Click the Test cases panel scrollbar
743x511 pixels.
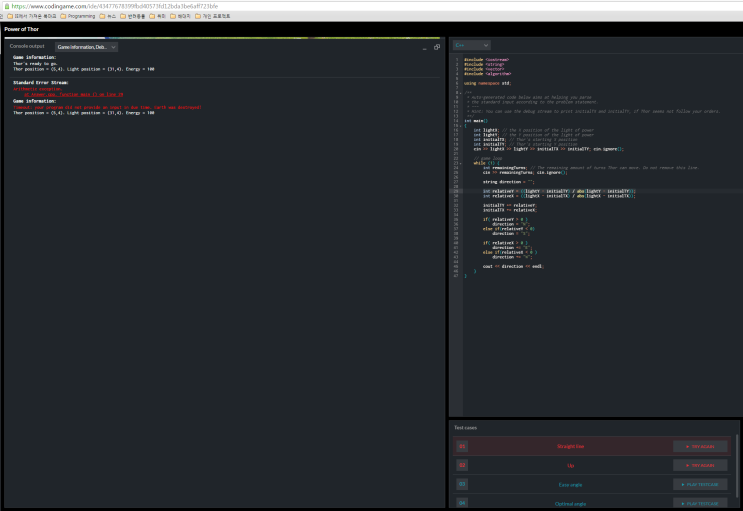coord(737,465)
